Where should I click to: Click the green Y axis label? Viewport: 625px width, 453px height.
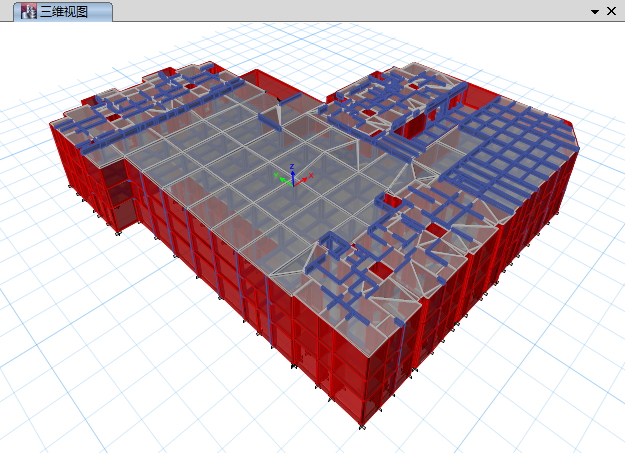point(278,177)
